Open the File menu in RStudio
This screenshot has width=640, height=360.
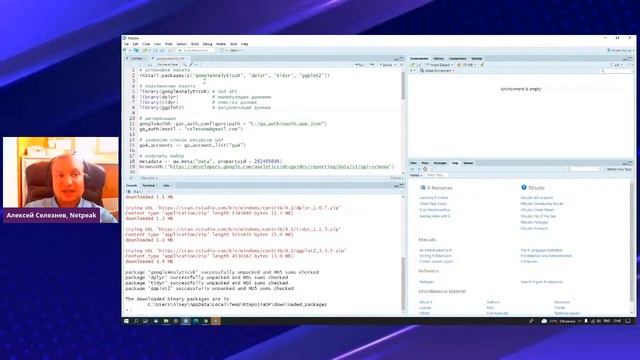[127, 44]
